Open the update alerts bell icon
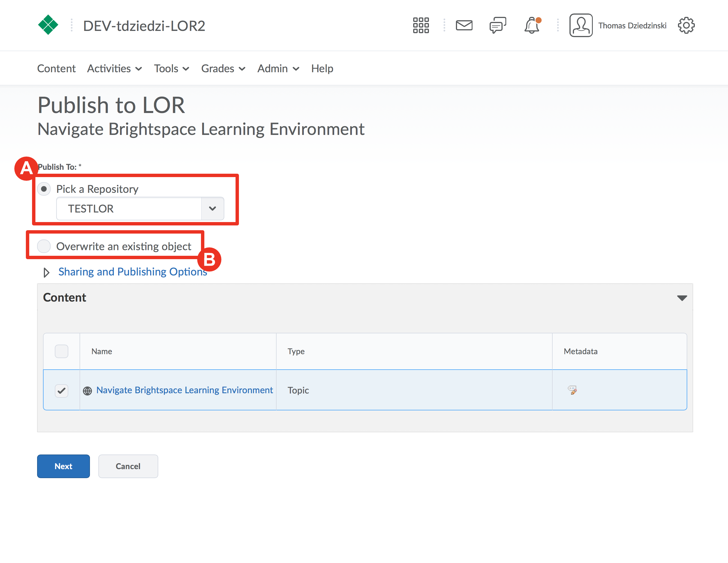Viewport: 728px width, 563px height. point(532,25)
